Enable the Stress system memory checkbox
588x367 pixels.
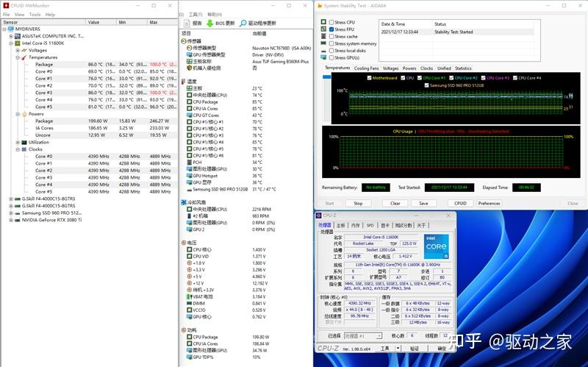click(x=331, y=43)
